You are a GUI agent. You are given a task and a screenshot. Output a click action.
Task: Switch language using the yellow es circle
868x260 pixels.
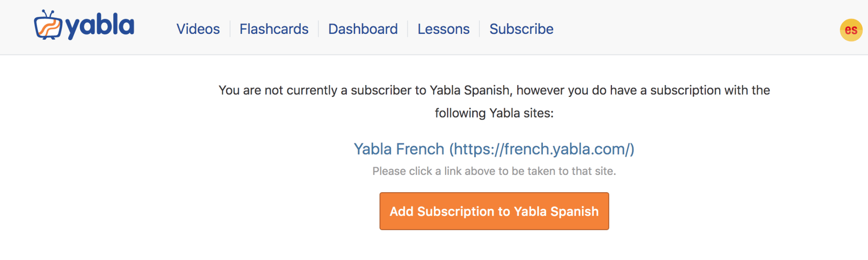pos(851,30)
